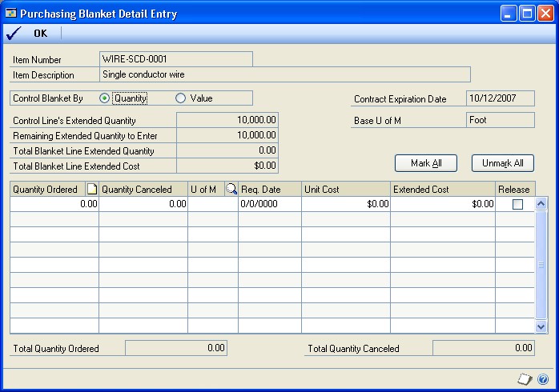Click the Unit Cost column header
Viewport: 559px width, 392px height.
(x=346, y=189)
